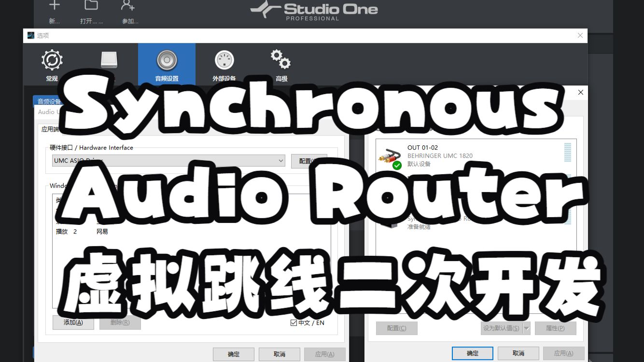644x362 pixels.
Task: Click the 添加(A) button
Action: coord(73,322)
